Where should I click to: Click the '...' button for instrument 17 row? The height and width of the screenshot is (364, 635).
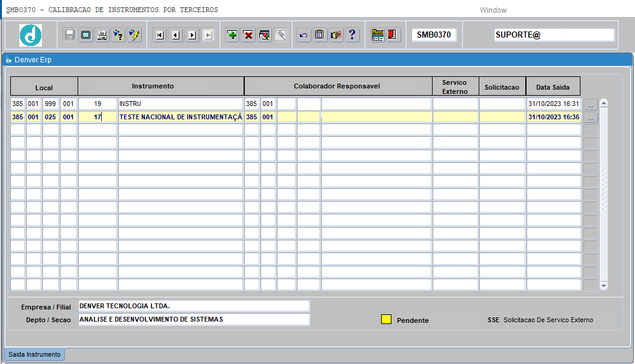tap(590, 118)
